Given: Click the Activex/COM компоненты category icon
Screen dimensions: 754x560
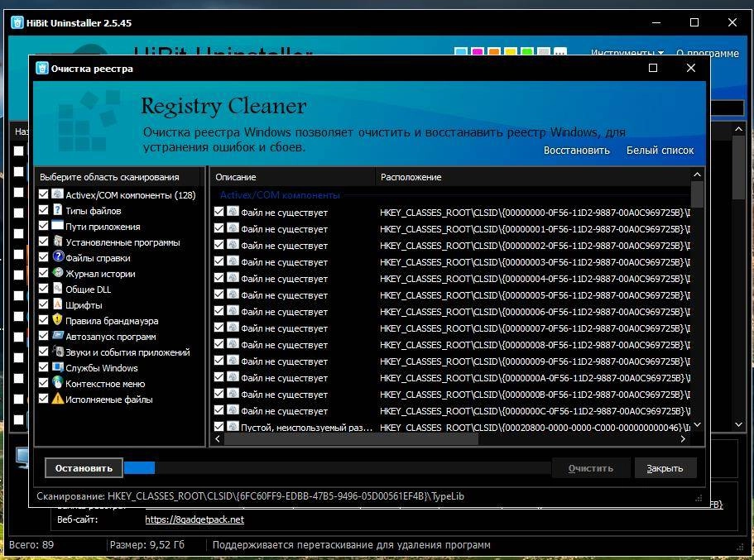Looking at the screenshot, I should point(58,194).
